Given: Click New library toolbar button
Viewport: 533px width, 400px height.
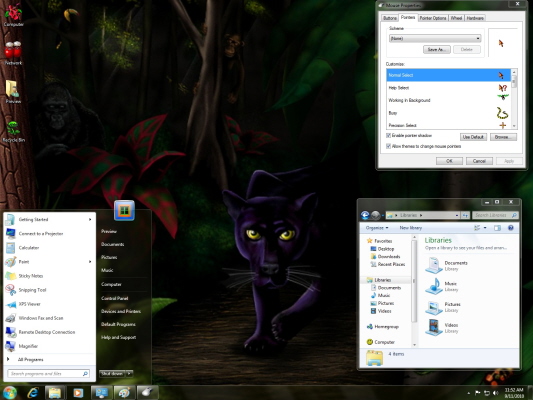Looking at the screenshot, I should pyautogui.click(x=411, y=228).
